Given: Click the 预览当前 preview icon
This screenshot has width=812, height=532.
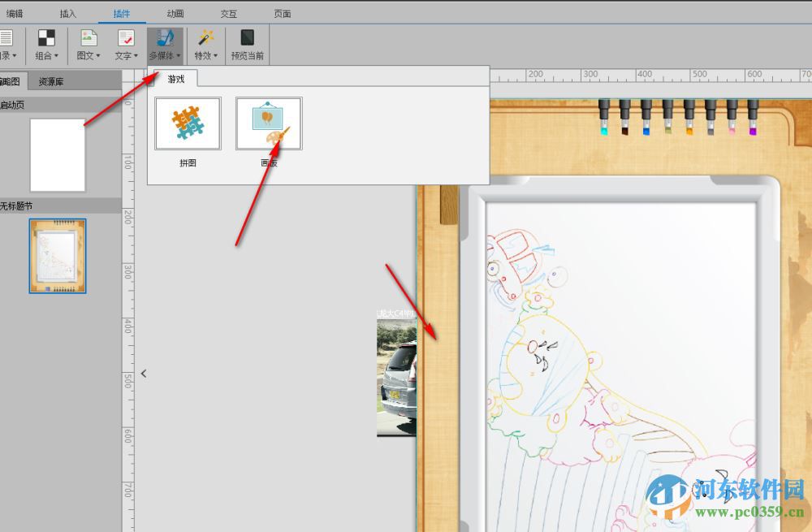Looking at the screenshot, I should [248, 38].
